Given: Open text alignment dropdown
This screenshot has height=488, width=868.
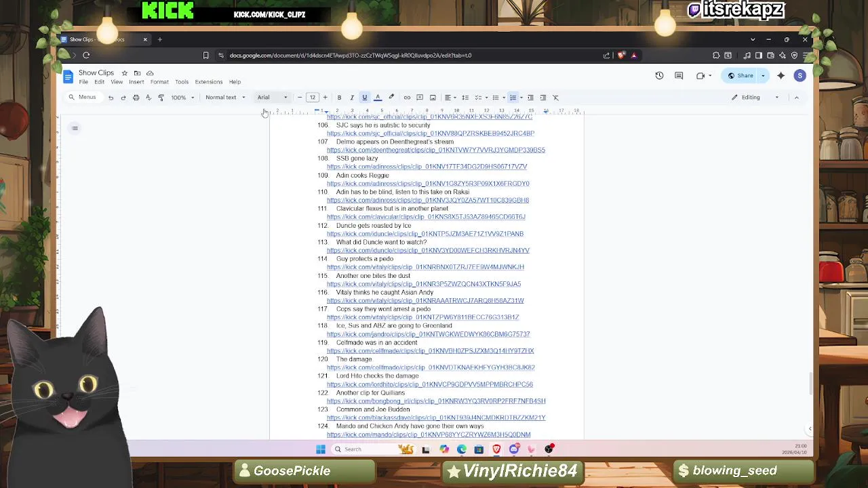Looking at the screenshot, I should pyautogui.click(x=449, y=98).
